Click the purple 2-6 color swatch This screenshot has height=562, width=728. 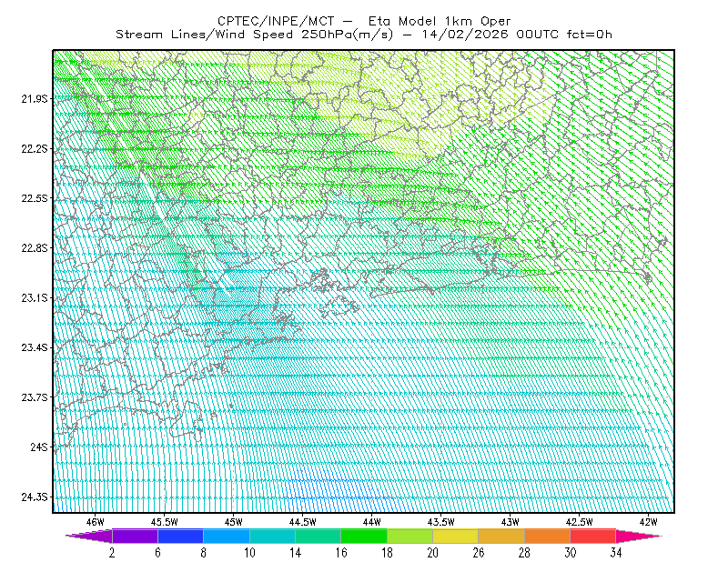135,536
